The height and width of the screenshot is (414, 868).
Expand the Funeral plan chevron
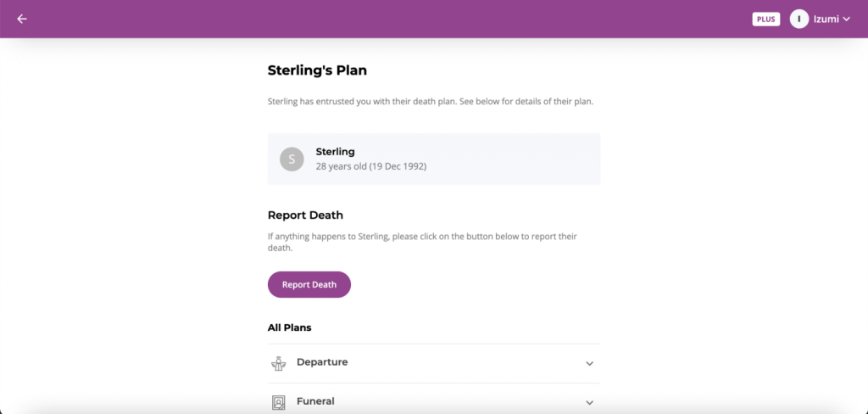590,402
